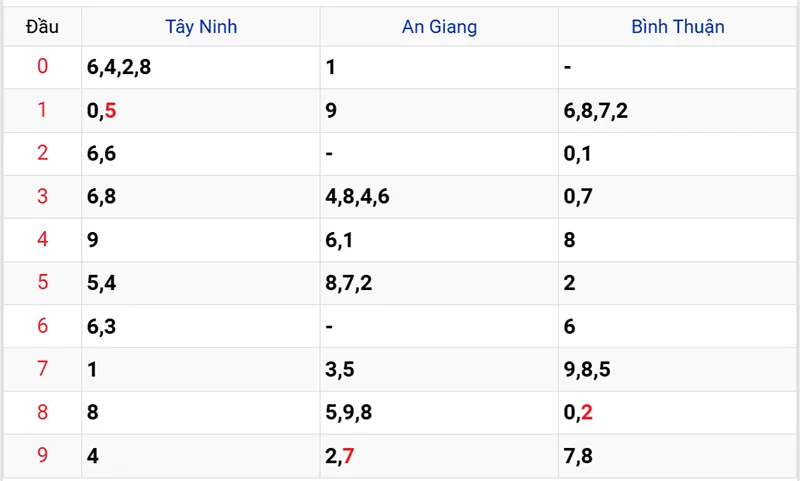Screen dimensions: 800x481
Task: Click the An Giang column header
Action: tap(439, 27)
